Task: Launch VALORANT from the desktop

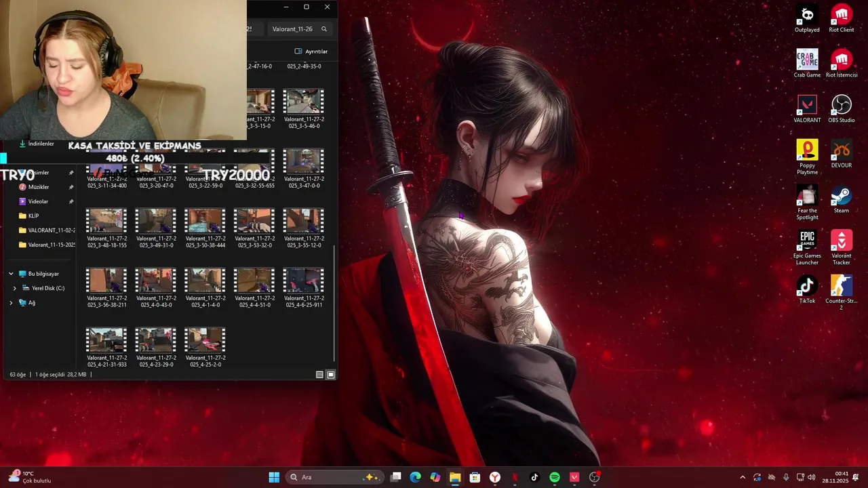Action: click(x=807, y=109)
